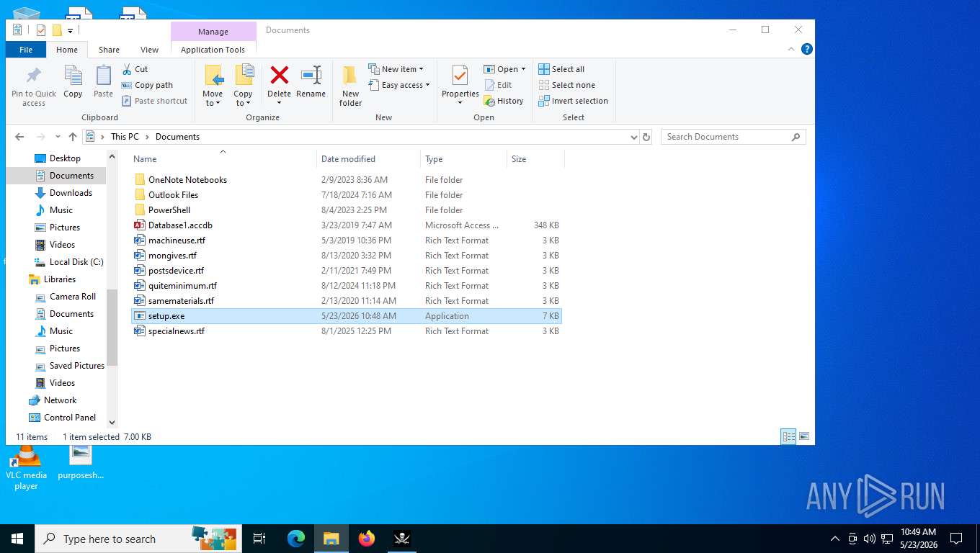Open Microsoft Edge from the taskbar

click(x=296, y=539)
